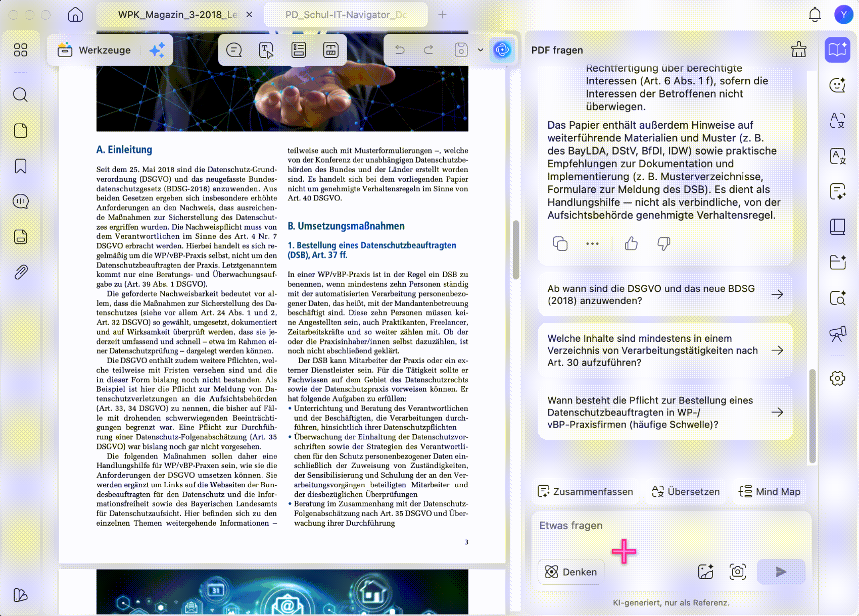
Task: Copy the AI answer
Action: click(560, 244)
